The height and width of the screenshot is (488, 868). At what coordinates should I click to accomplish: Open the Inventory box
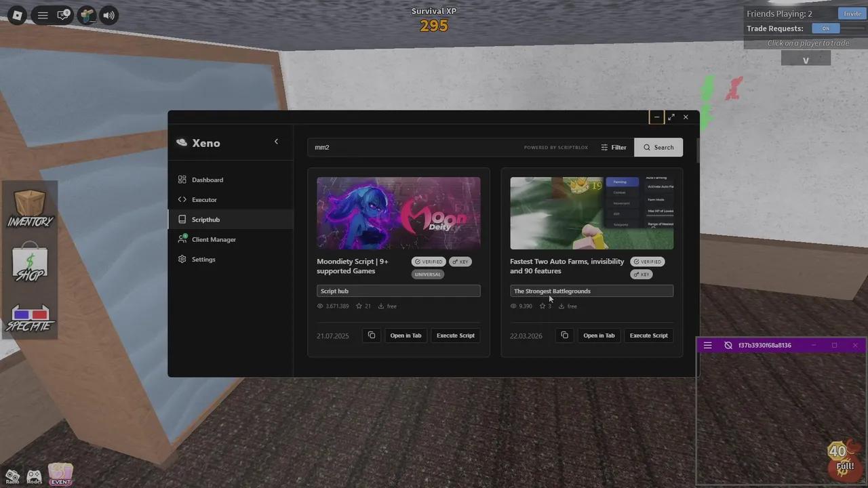(x=30, y=203)
